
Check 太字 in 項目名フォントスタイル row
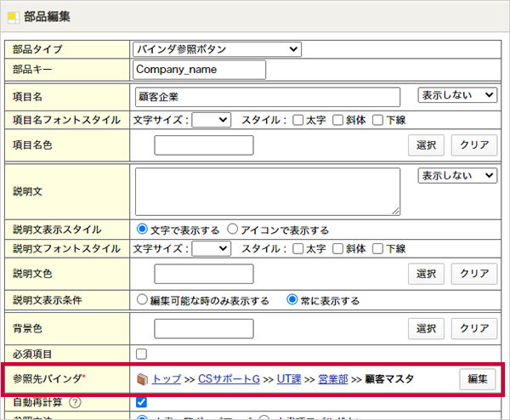point(298,120)
